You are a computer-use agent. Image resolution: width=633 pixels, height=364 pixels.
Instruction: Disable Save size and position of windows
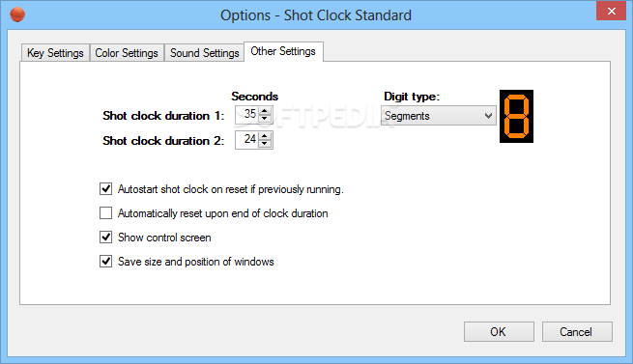click(x=105, y=261)
